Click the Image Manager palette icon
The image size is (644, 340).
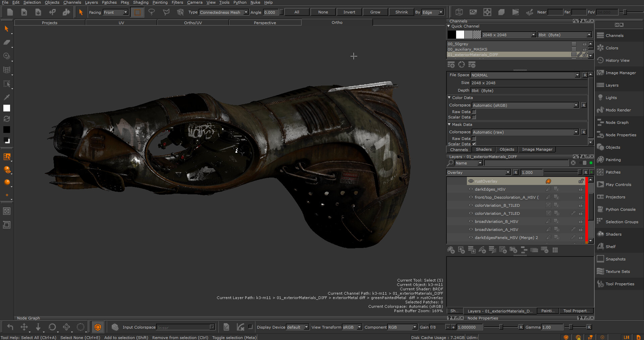tap(600, 73)
